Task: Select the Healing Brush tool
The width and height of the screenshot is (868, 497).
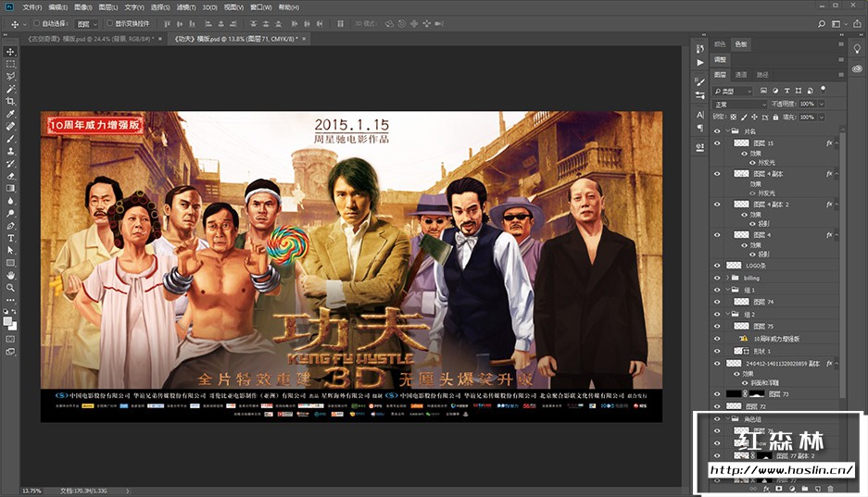Action: pyautogui.click(x=10, y=126)
